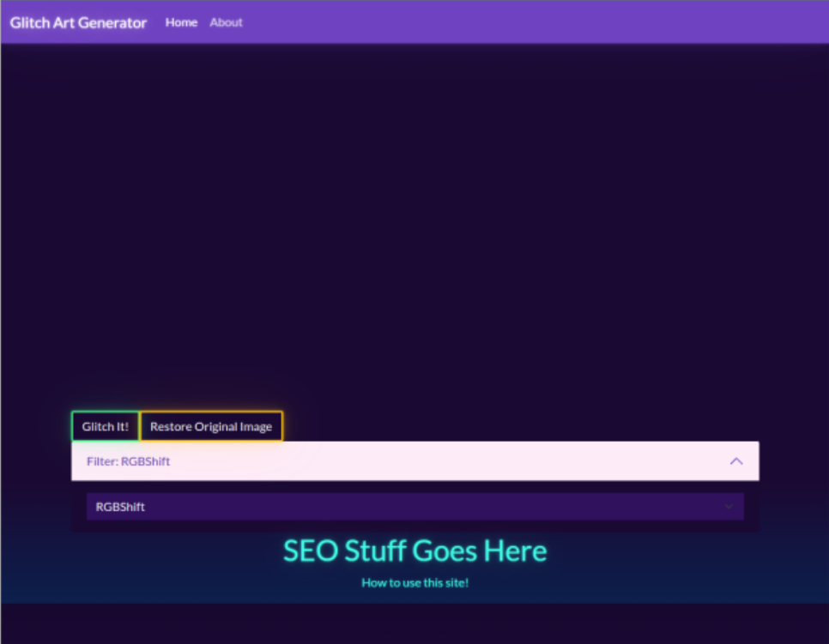The width and height of the screenshot is (829, 644).
Task: Go to the Home page in the navbar
Action: pyautogui.click(x=181, y=22)
